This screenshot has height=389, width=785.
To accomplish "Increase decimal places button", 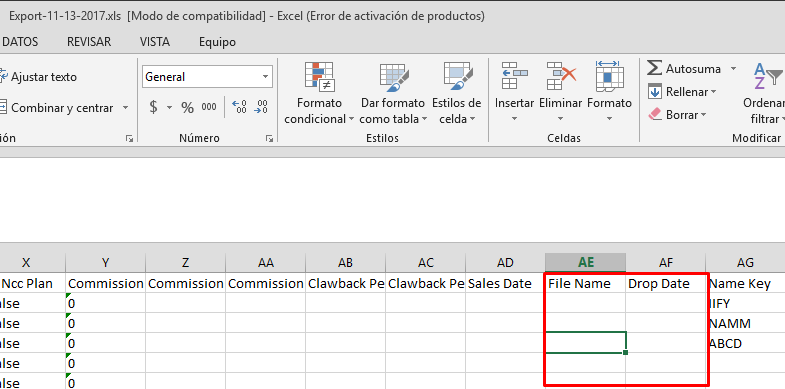I will point(239,107).
